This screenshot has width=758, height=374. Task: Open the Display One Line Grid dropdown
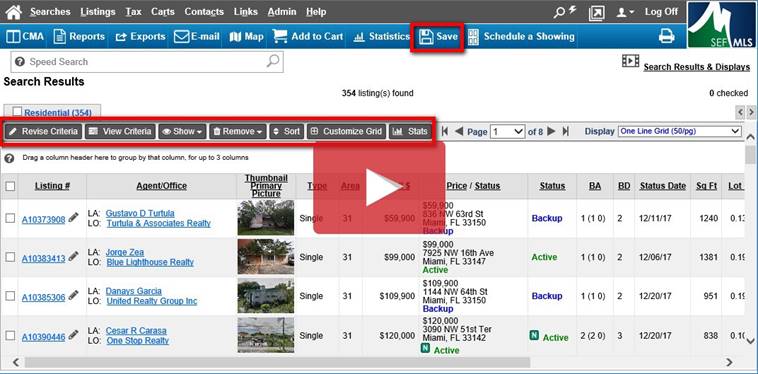click(x=680, y=131)
